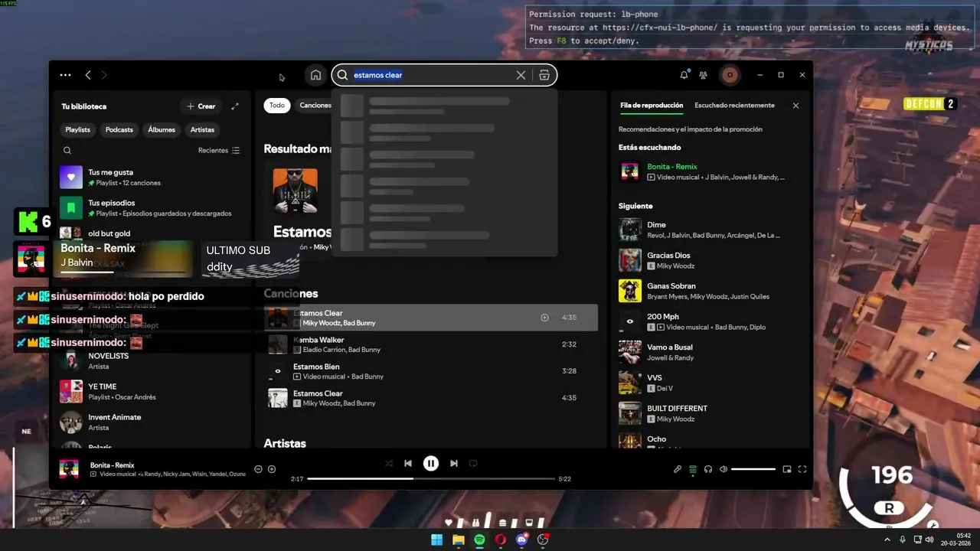
Task: Switch to the Fila de reproducción tab
Action: click(652, 106)
